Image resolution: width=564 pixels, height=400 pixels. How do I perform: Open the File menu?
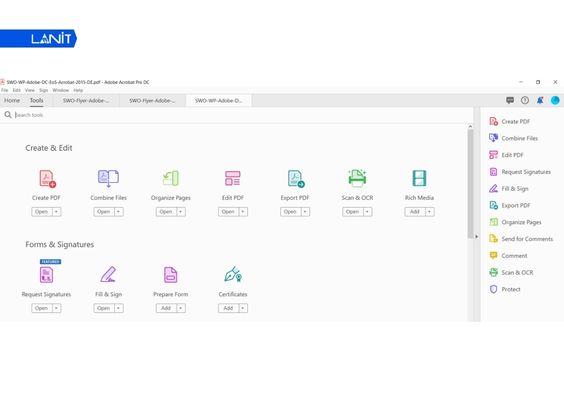[5, 90]
